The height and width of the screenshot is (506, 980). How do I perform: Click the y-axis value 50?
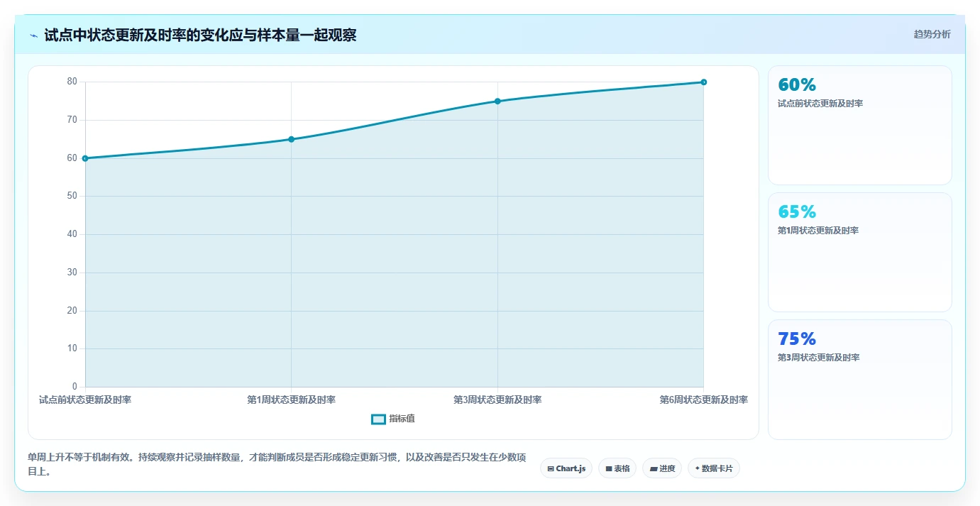pyautogui.click(x=72, y=196)
